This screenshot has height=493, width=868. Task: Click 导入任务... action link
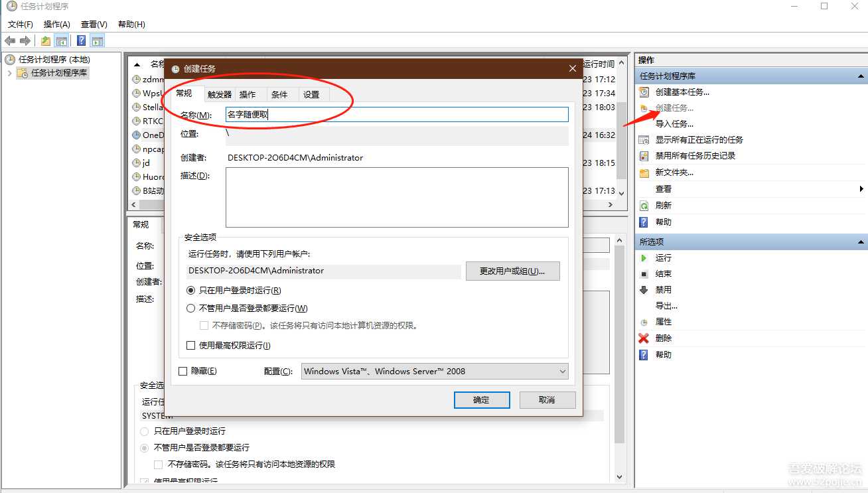click(674, 124)
